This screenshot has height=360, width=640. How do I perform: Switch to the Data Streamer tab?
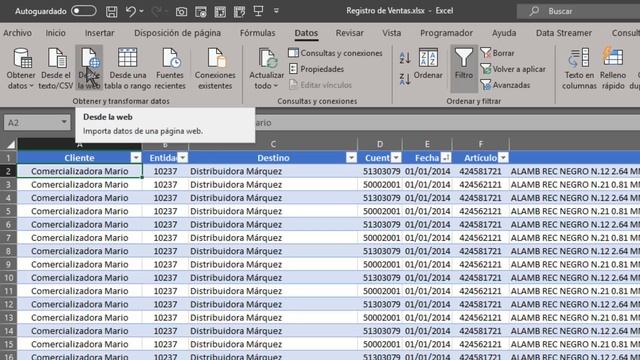click(x=564, y=33)
